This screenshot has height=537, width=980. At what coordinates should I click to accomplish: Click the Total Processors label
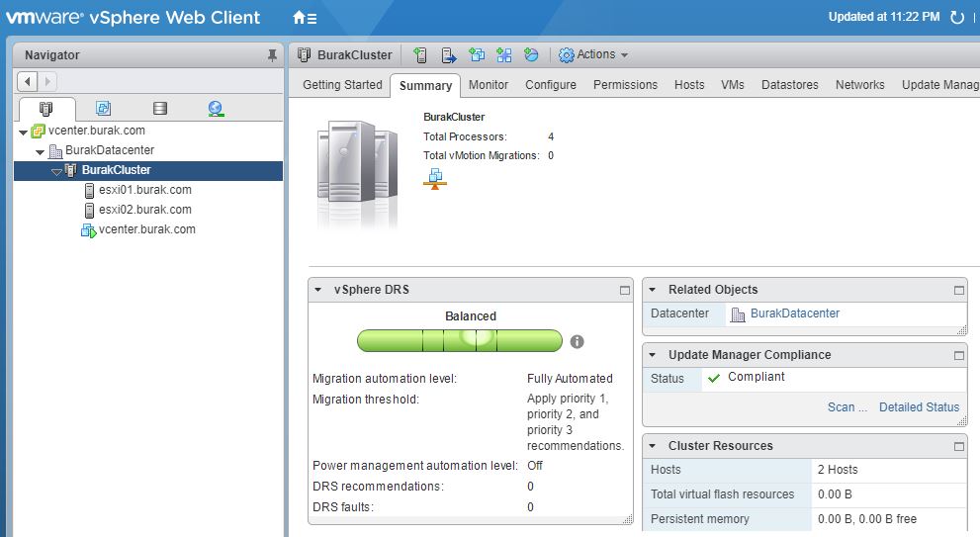coord(465,136)
